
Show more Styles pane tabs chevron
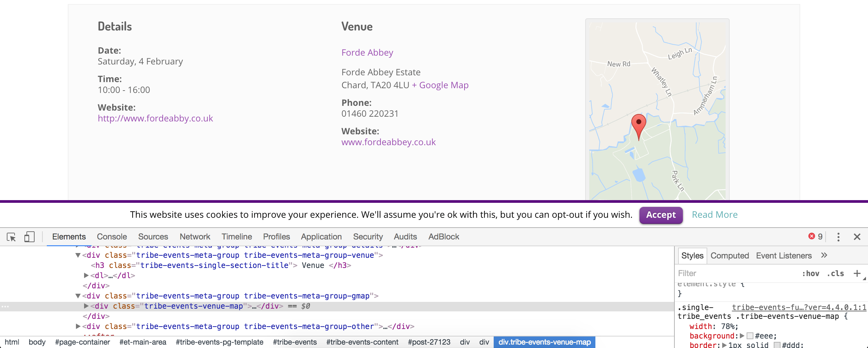point(824,255)
